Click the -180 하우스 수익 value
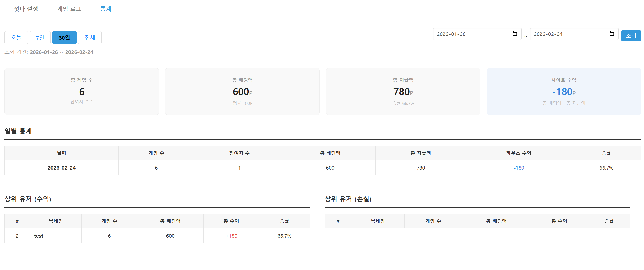Screen dimensions: 644x270 (x=518, y=168)
